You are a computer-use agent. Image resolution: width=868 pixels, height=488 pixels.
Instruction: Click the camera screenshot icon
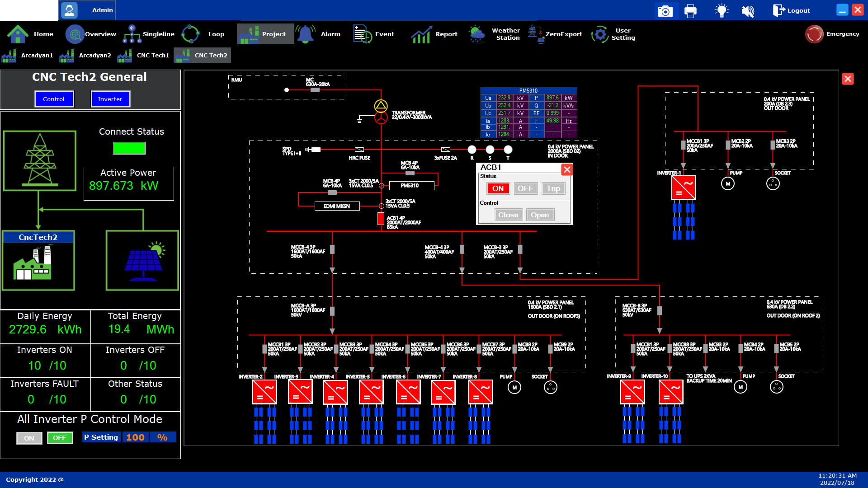tap(665, 10)
